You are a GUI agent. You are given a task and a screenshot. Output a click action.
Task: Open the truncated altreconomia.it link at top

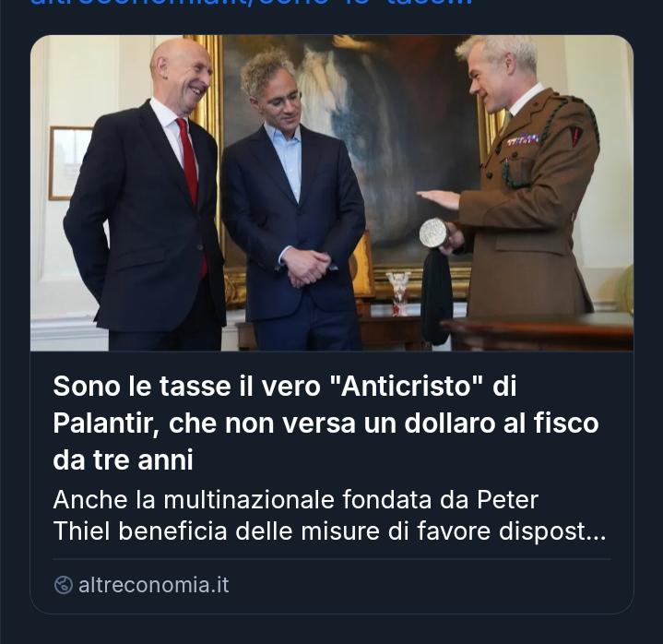(x=251, y=4)
